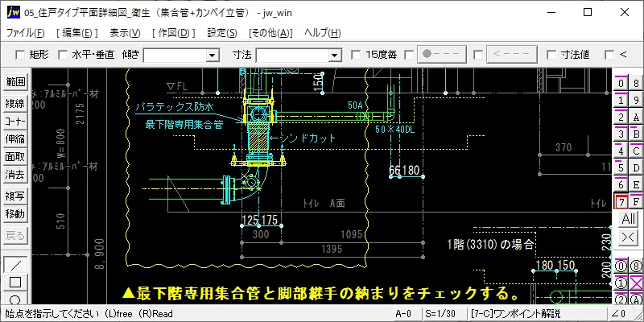Screen dimensions: 644x322
Task: Click layer button 4
Action: (621, 151)
